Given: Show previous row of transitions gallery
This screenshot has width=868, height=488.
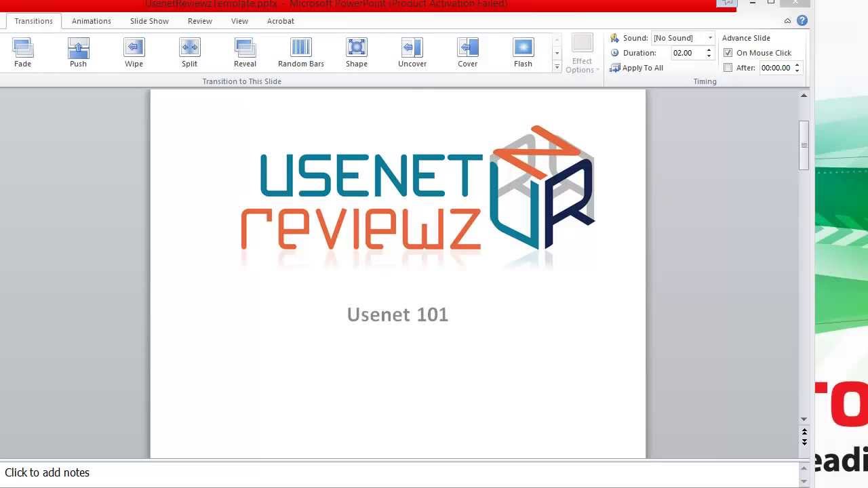Looking at the screenshot, I should pyautogui.click(x=557, y=39).
